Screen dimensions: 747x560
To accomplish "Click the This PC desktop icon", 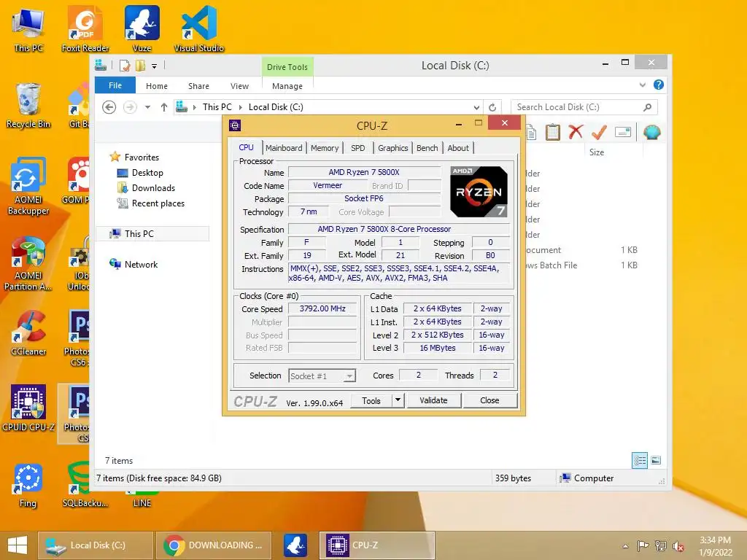I will 28,30.
